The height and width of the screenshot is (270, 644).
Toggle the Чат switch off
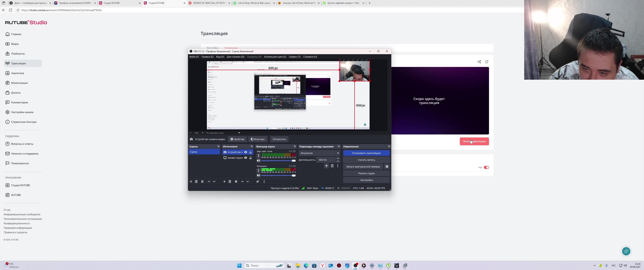click(486, 168)
